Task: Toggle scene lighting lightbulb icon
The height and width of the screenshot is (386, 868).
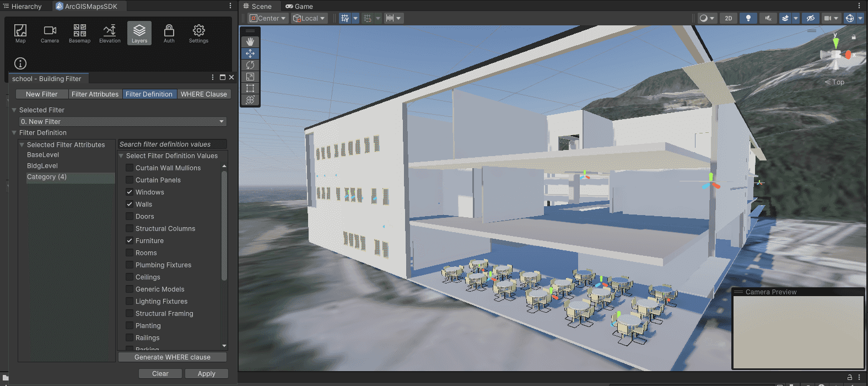Action: [748, 18]
